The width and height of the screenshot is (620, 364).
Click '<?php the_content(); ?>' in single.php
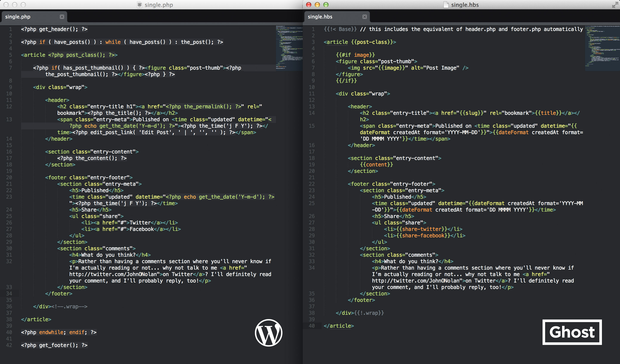tap(92, 158)
